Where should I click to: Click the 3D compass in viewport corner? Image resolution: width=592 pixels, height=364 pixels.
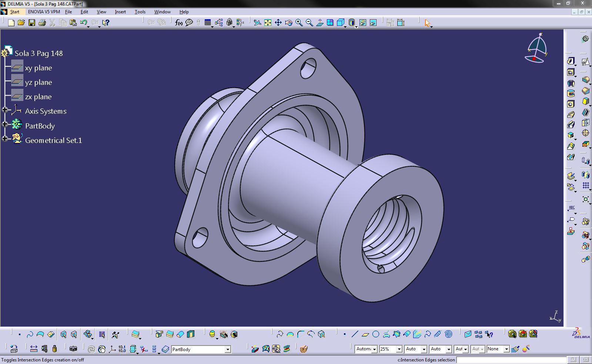(x=537, y=48)
